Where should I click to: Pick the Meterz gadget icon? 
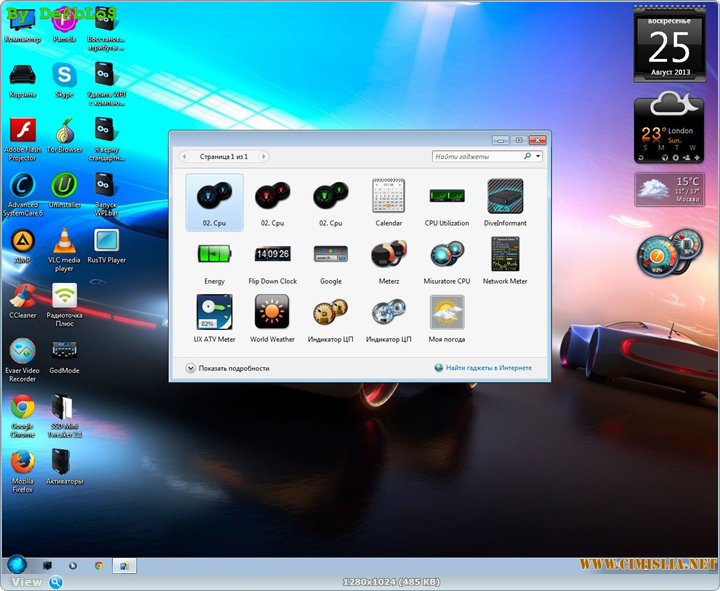(388, 254)
